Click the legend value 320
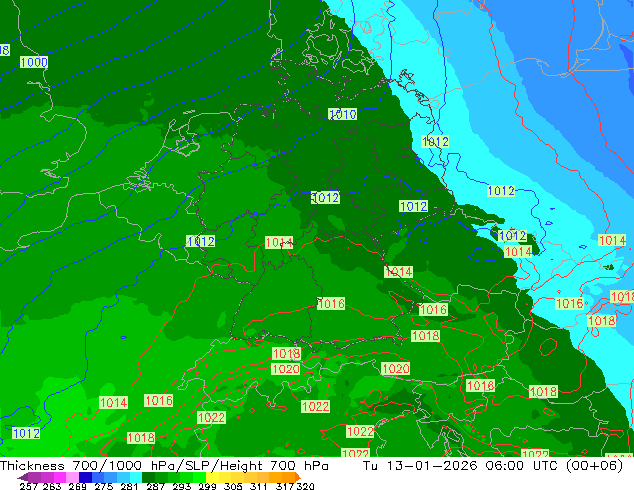 point(305,486)
